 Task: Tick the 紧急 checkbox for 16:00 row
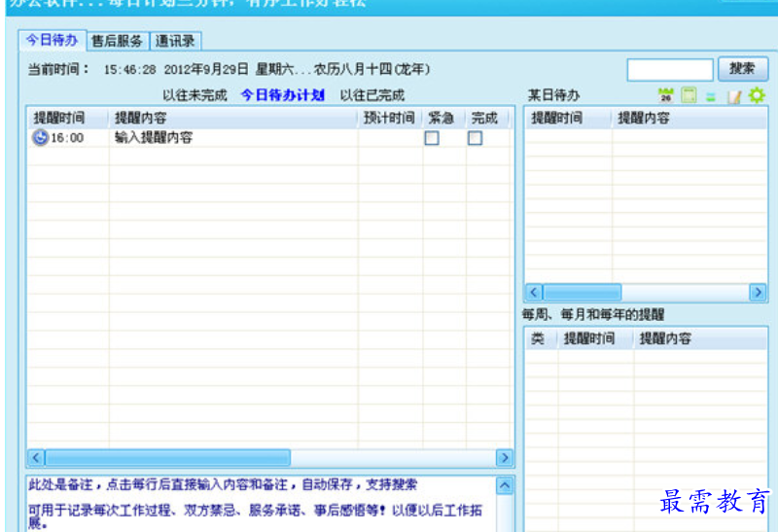pyautogui.click(x=432, y=138)
